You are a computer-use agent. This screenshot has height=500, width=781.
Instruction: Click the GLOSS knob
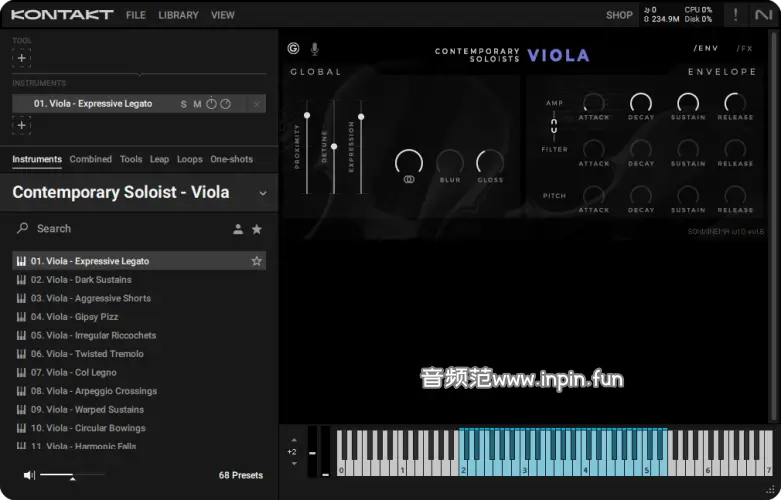(x=490, y=162)
